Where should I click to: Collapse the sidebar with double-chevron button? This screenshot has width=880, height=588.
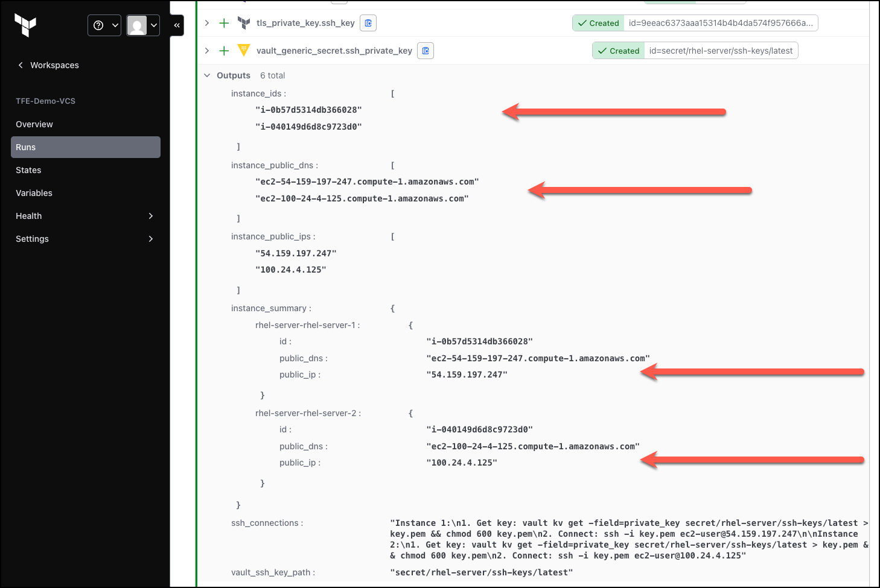[177, 25]
